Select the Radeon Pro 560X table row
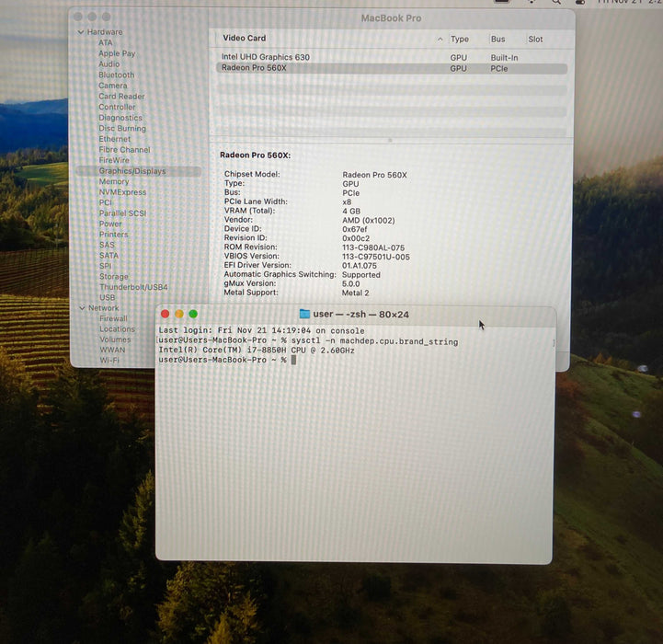This screenshot has width=663, height=644. click(x=392, y=68)
